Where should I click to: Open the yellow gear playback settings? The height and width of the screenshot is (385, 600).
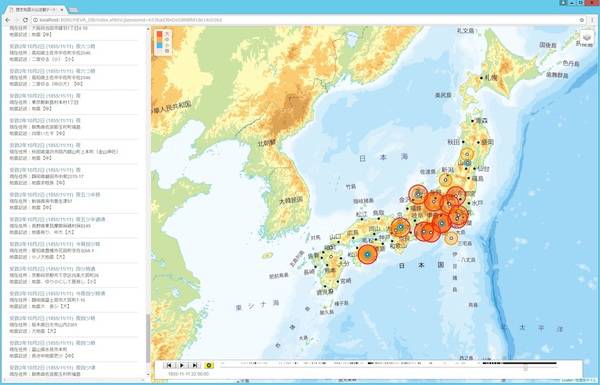coord(209,365)
